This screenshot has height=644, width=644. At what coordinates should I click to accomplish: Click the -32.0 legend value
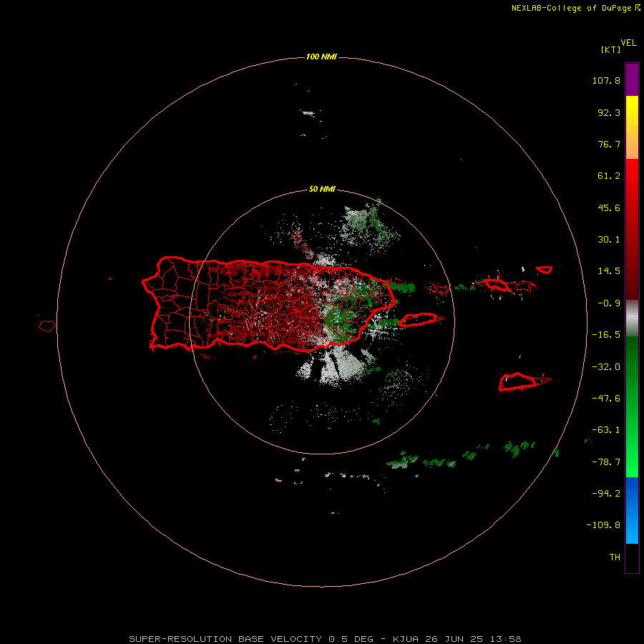tap(606, 367)
